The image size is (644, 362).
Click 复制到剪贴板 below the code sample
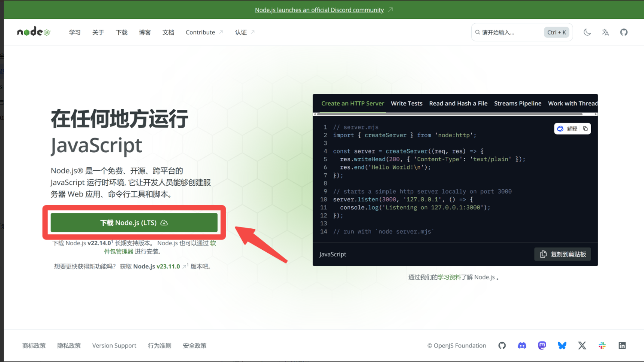[x=563, y=254]
